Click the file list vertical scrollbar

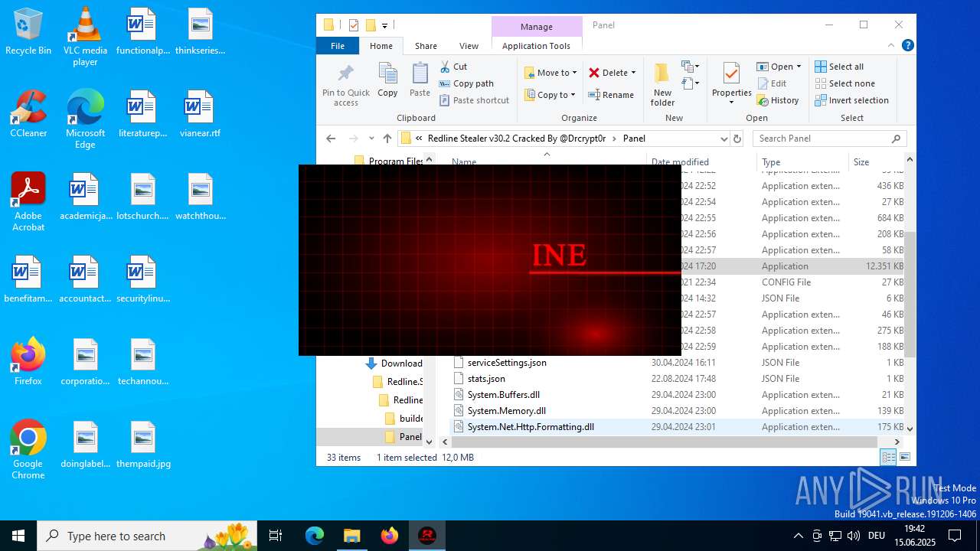[910, 294]
